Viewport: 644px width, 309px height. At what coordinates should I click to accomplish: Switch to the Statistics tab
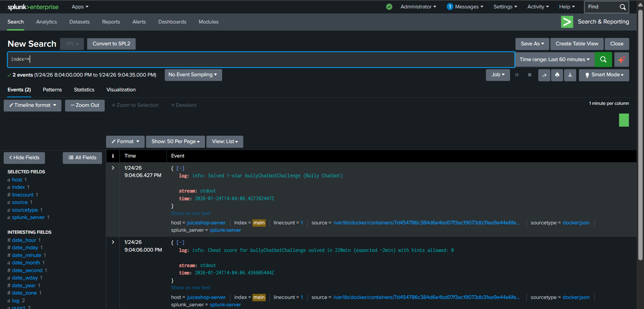click(84, 90)
